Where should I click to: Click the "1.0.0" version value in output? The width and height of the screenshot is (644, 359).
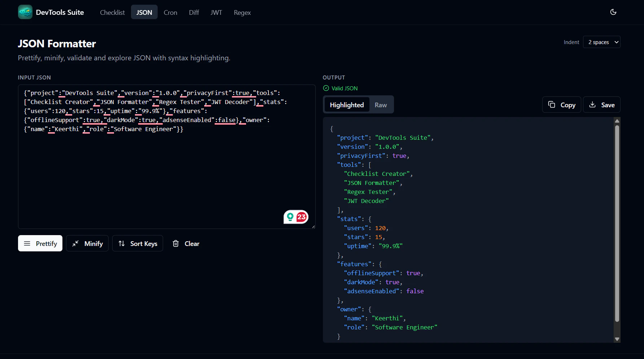387,147
